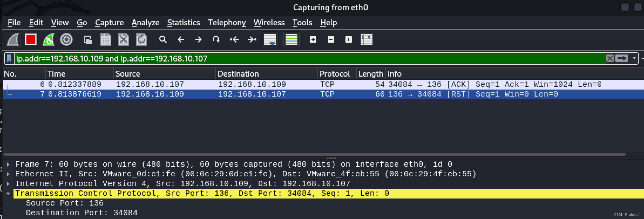Toggle packet list colorization
The image size is (644, 219).
[x=292, y=40]
